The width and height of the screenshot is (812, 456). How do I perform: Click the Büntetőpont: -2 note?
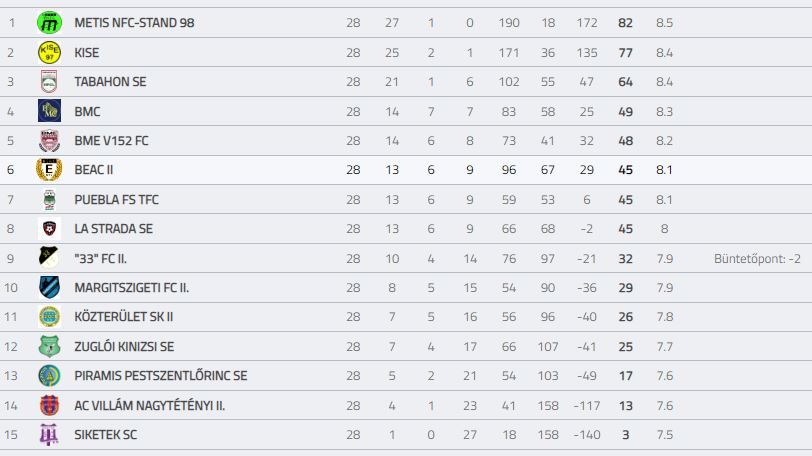pos(757,258)
